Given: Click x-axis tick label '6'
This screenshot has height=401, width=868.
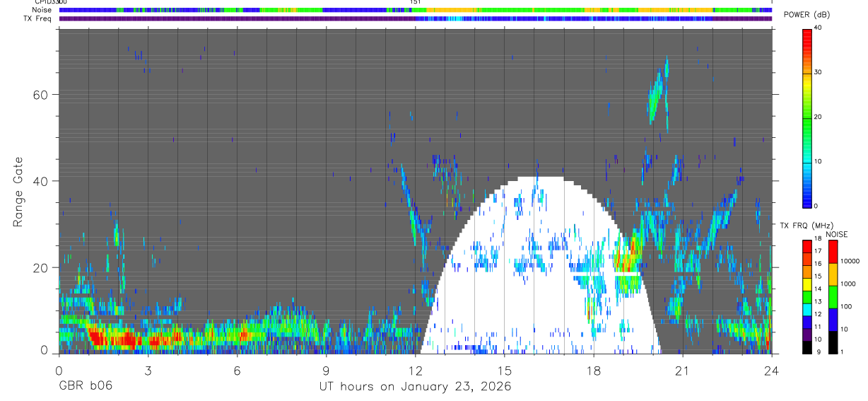Looking at the screenshot, I should [237, 370].
